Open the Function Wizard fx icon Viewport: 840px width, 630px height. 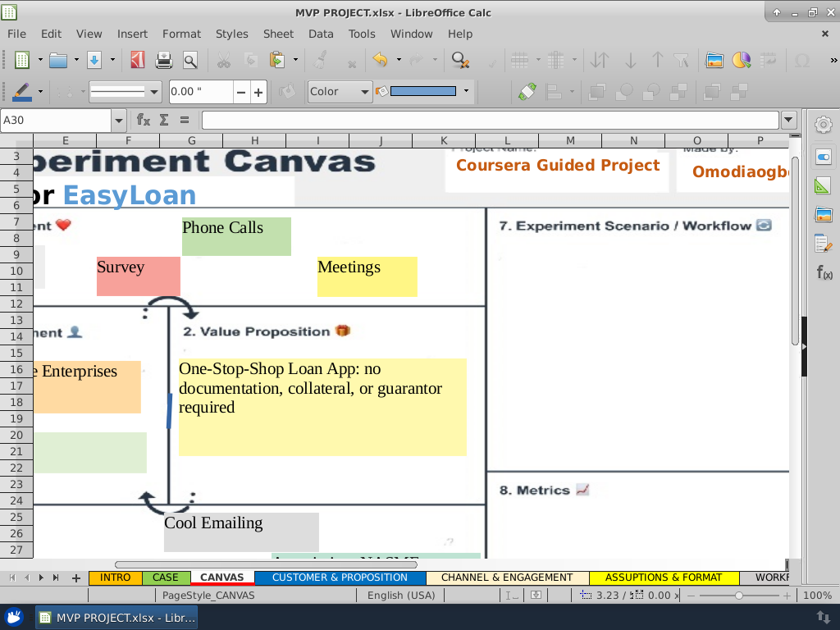pos(143,120)
